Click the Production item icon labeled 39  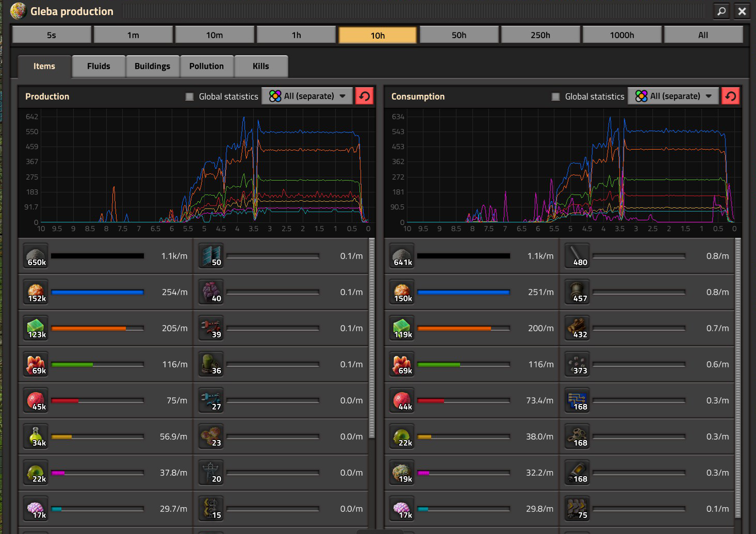click(211, 328)
